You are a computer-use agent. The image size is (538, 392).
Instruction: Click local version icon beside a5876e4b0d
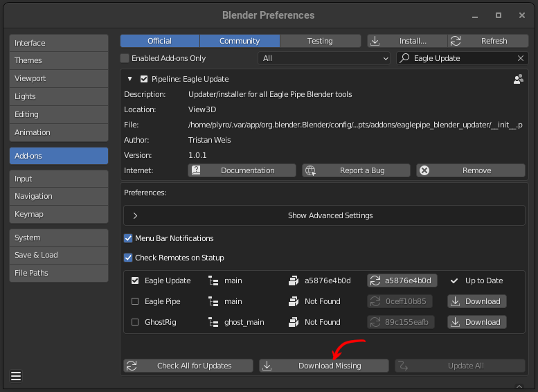294,280
